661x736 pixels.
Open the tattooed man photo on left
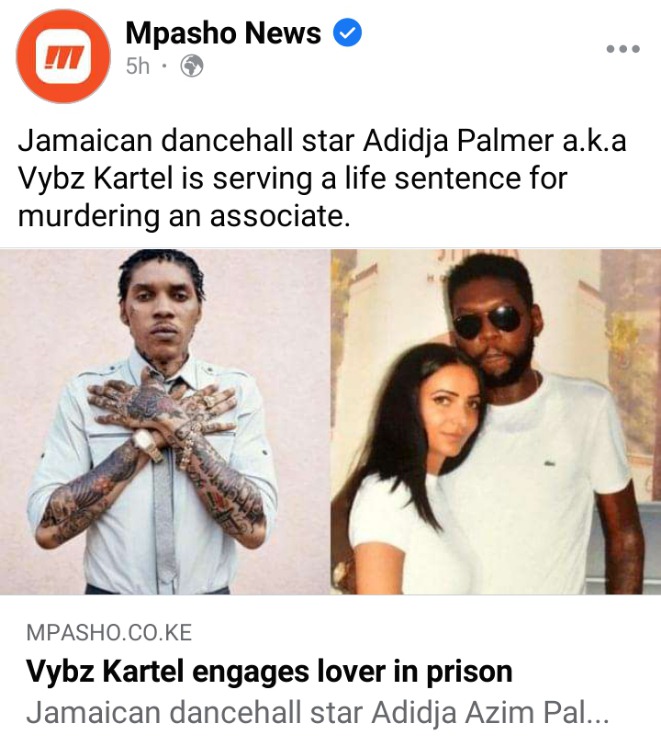(x=164, y=422)
